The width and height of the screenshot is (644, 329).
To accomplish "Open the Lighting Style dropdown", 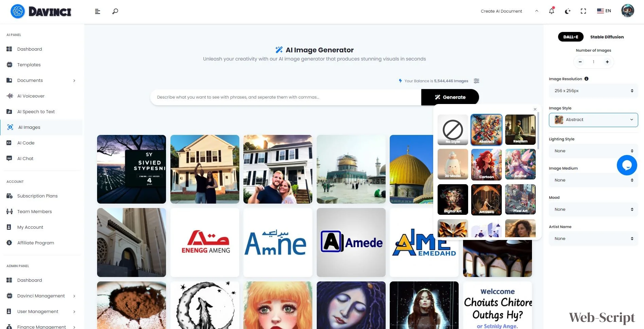I will [593, 151].
